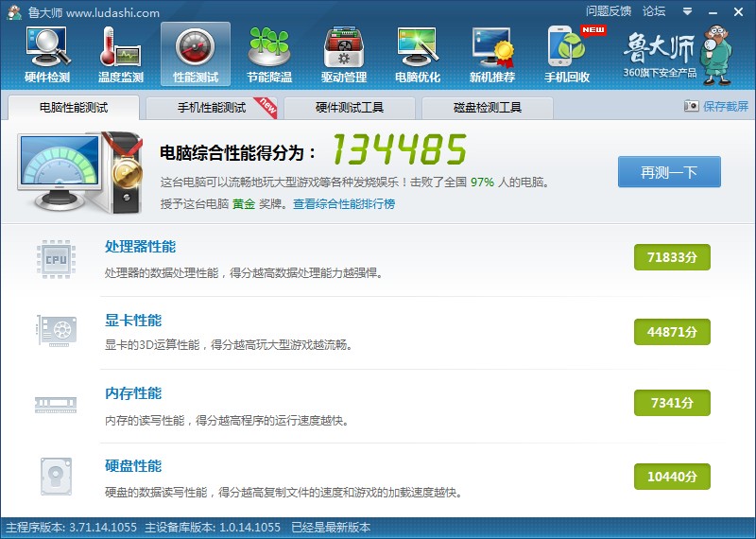756x539 pixels.
Task: Click the 10440分 score badge
Action: tap(672, 477)
